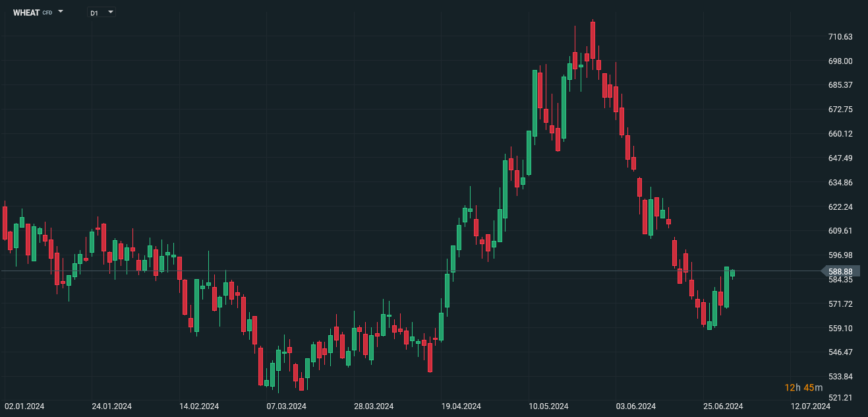The image size is (868, 417).
Task: Click the 698.00 price axis label
Action: (840, 61)
